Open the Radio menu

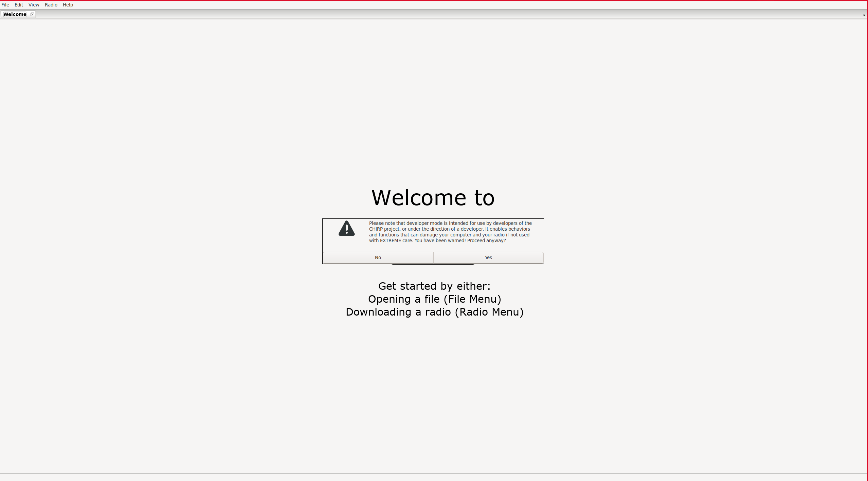coord(51,5)
